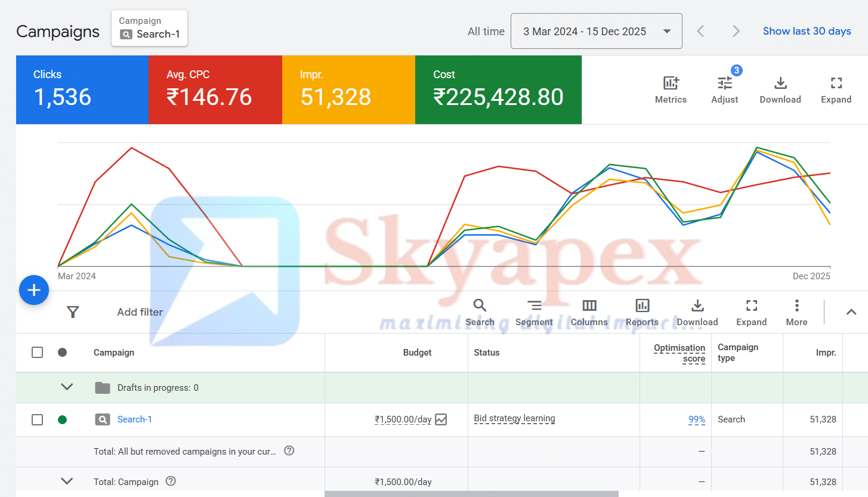This screenshot has width=868, height=497.
Task: Modify table Columns
Action: [x=589, y=307]
